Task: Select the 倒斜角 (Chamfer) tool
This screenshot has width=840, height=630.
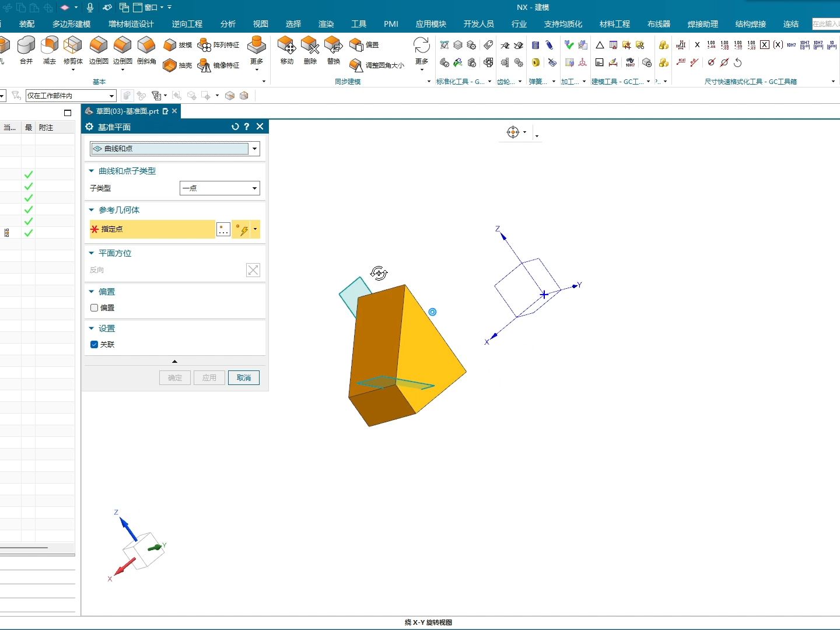Action: (x=146, y=50)
